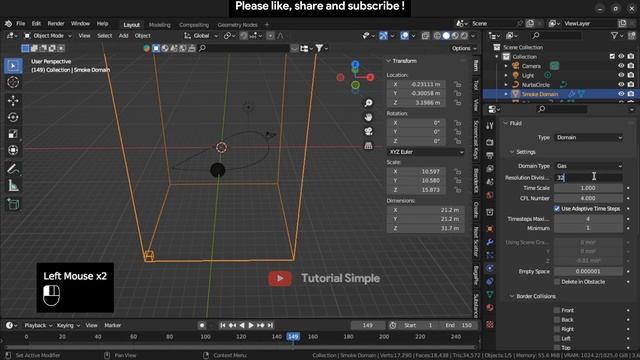Click the Resolution Divisions input field
Image resolution: width=640 pixels, height=360 pixels.
click(588, 178)
